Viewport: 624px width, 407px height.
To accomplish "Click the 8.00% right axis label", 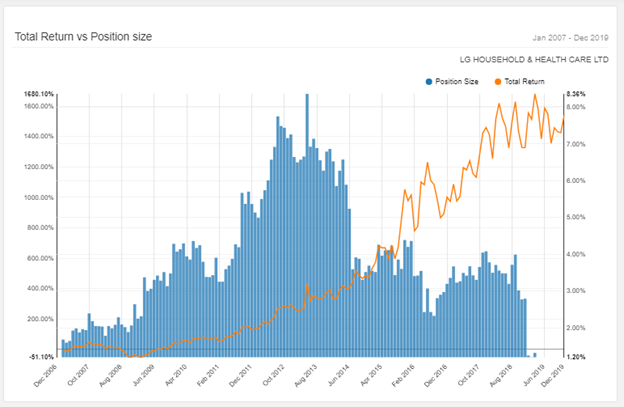I will pos(576,107).
